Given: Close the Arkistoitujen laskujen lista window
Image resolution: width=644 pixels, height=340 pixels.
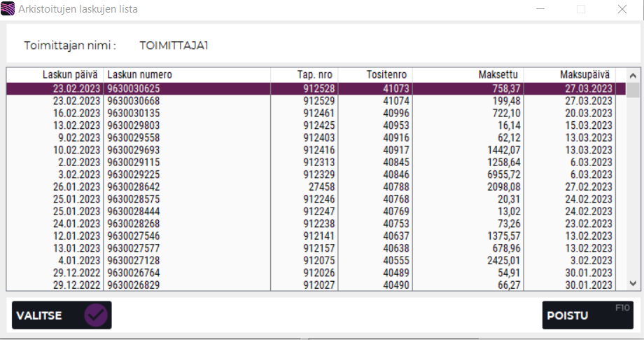Looking at the screenshot, I should pyautogui.click(x=622, y=10).
